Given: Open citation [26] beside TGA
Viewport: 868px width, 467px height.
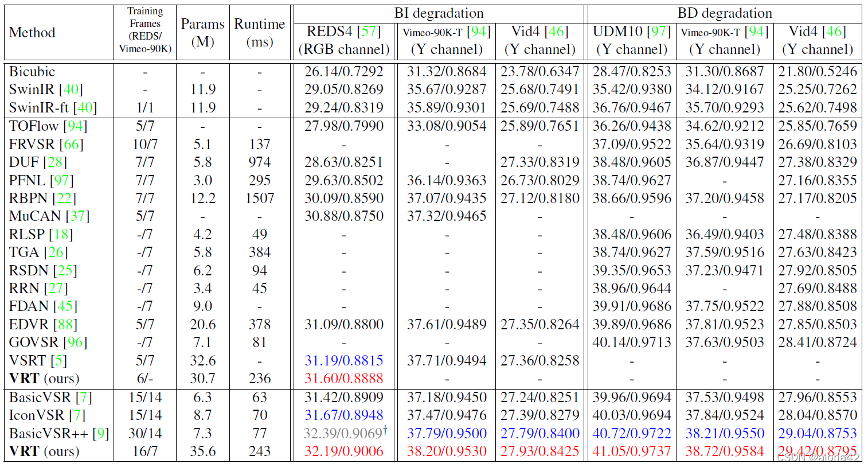Looking at the screenshot, I should (x=56, y=252).
